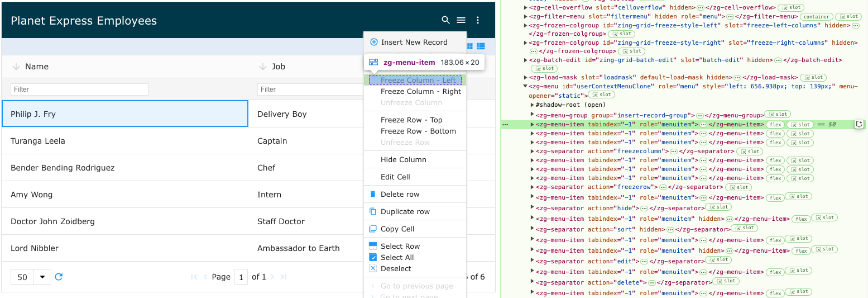Image resolution: width=868 pixels, height=298 pixels.
Task: Choose Edit Cell in context menu
Action: coord(415,177)
